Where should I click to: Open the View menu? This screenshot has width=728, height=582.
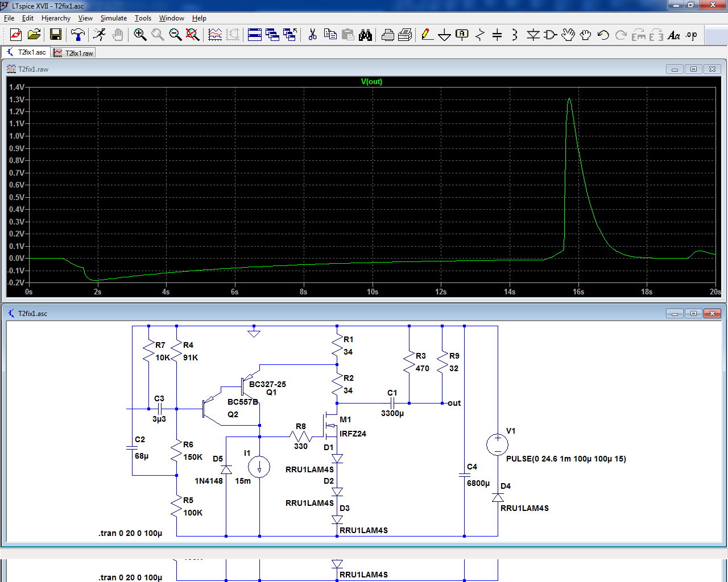pyautogui.click(x=85, y=18)
